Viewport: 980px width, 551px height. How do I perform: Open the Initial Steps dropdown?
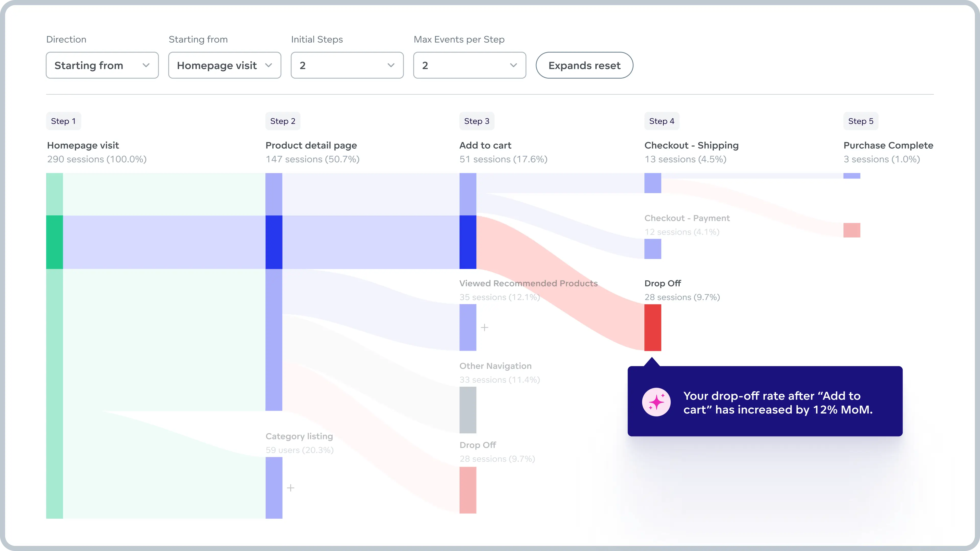pyautogui.click(x=347, y=65)
